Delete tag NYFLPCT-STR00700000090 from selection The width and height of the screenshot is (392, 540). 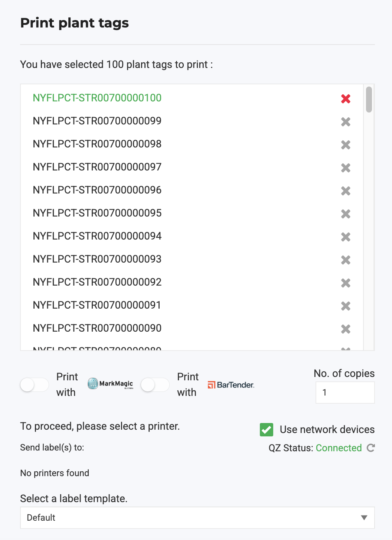[346, 329]
